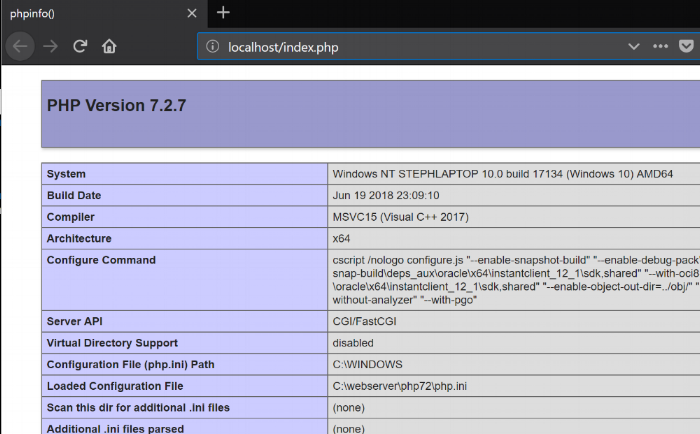Select the CGI/FastCGI value
The image size is (700, 434).
364,321
